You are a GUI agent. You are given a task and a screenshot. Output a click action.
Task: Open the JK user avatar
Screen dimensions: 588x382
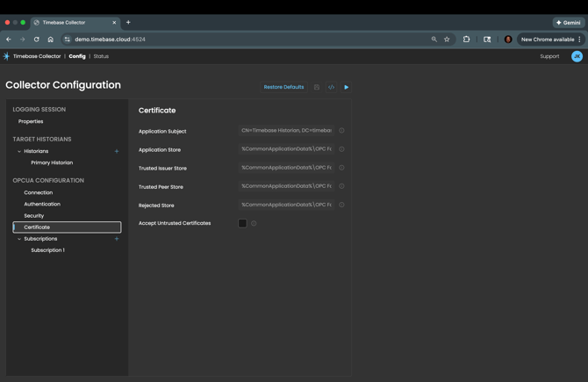[x=577, y=56]
